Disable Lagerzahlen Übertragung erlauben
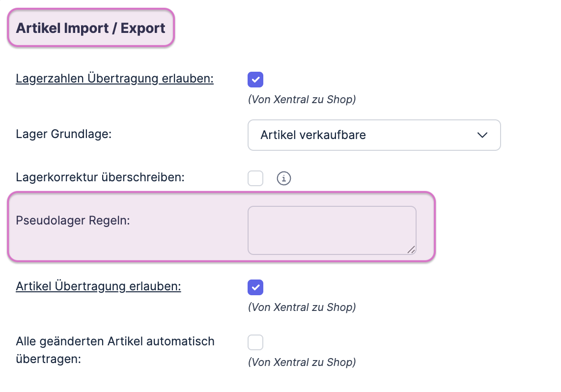The height and width of the screenshot is (392, 561). point(255,79)
